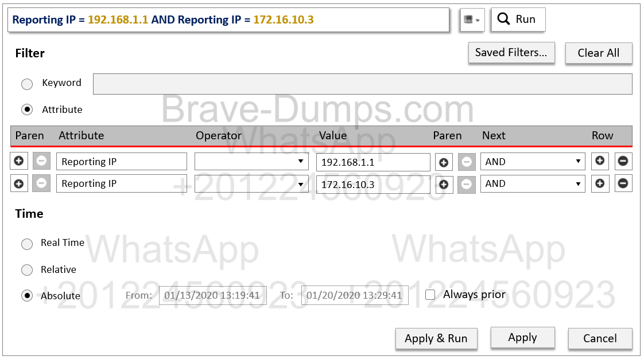Delete the second filter row
Image resolution: width=644 pixels, height=360 pixels.
[x=623, y=183]
